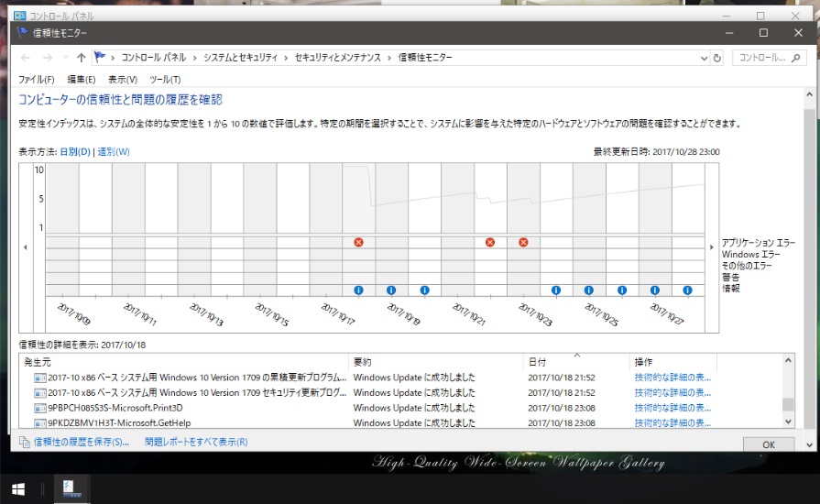Select information icon on 2017/10/28 column
820x504 pixels.
[x=688, y=290]
